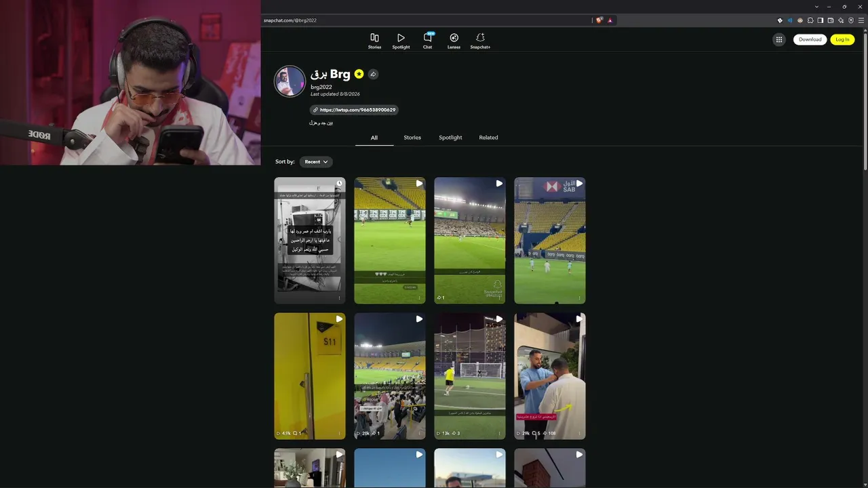Open the HSBC SAB stadium video

point(550,241)
